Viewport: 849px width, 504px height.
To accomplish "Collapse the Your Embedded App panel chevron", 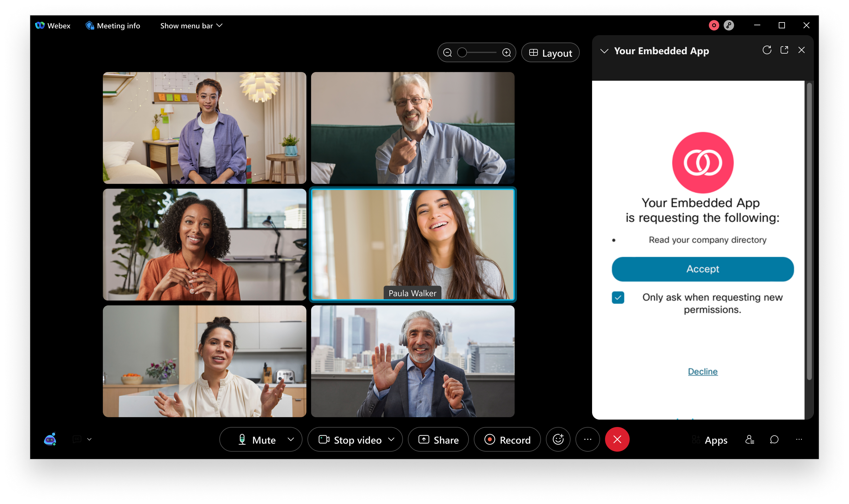I will [604, 51].
